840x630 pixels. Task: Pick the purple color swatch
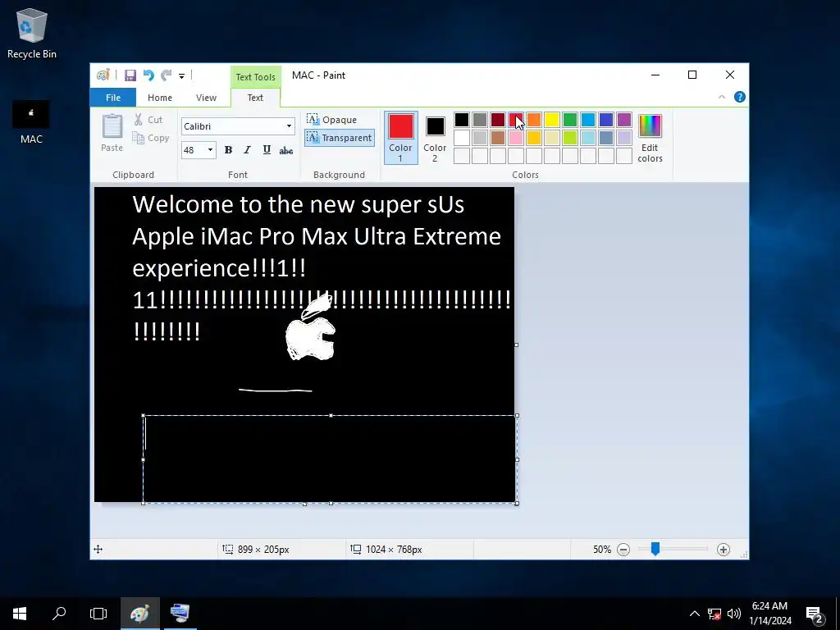tap(624, 120)
